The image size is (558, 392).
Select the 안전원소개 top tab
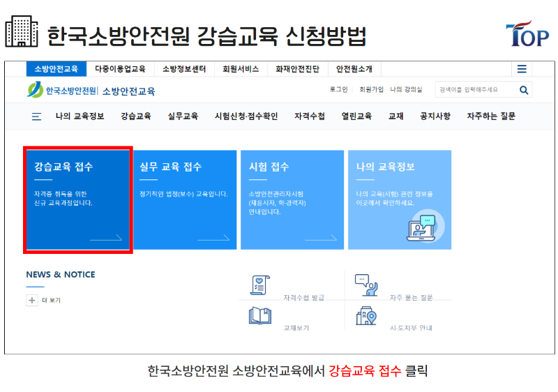point(354,69)
